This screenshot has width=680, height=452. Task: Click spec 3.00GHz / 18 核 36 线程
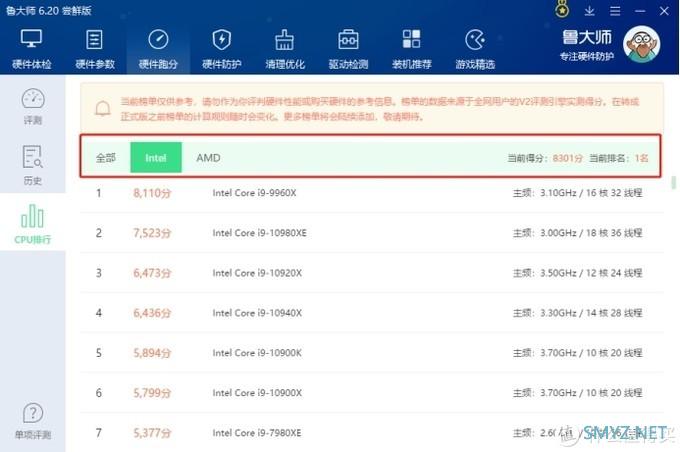click(591, 233)
